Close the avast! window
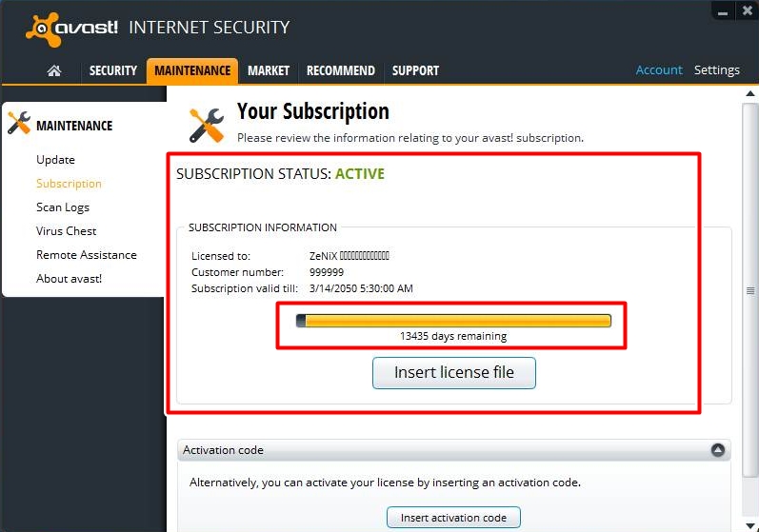The image size is (759, 532). [x=748, y=9]
